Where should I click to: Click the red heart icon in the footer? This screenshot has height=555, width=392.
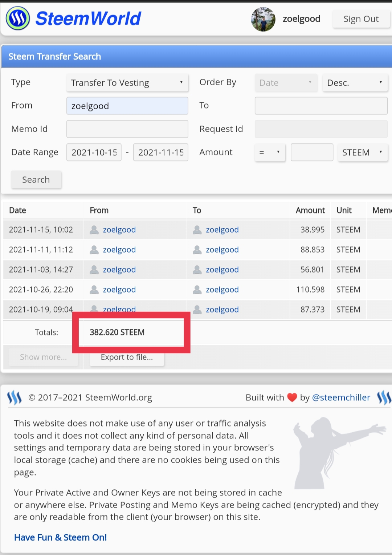coord(292,397)
